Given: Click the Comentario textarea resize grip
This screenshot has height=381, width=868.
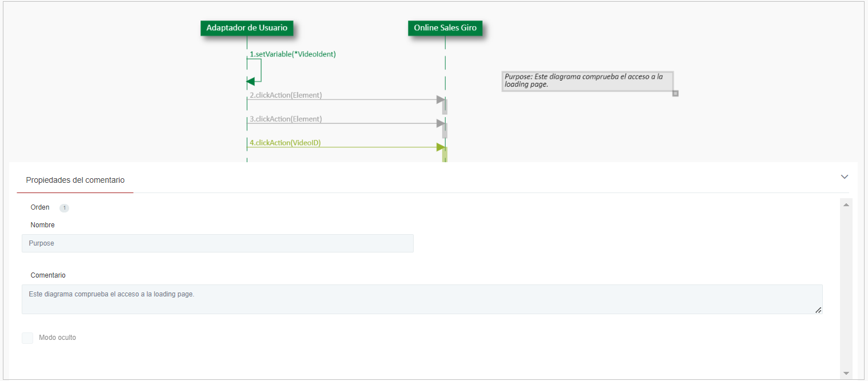Looking at the screenshot, I should [x=818, y=310].
